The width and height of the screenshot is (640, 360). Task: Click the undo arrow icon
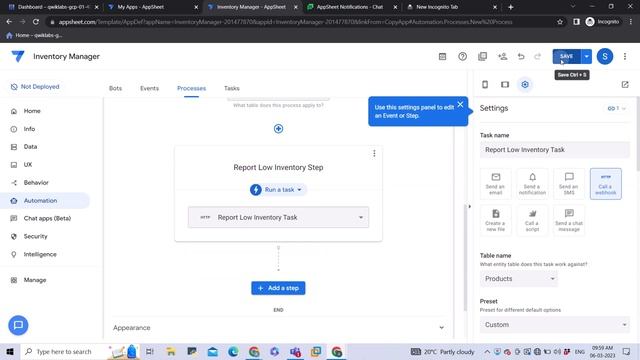(521, 56)
